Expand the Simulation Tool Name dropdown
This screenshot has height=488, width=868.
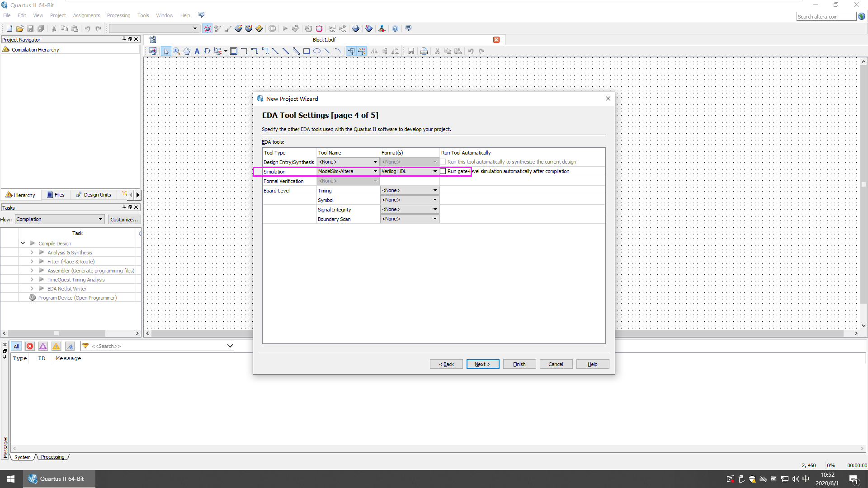point(375,172)
